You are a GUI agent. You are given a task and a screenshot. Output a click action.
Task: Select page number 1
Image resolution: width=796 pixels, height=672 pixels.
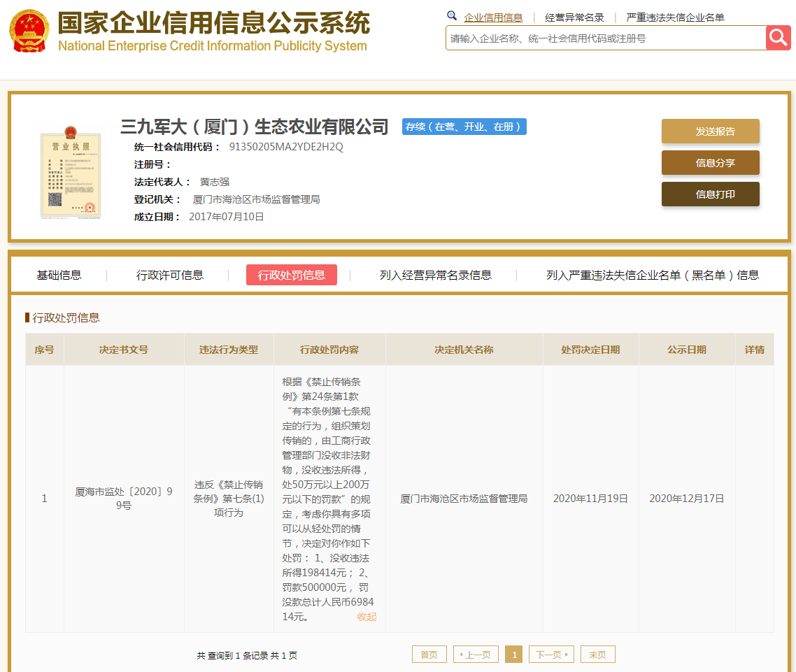[x=513, y=654]
